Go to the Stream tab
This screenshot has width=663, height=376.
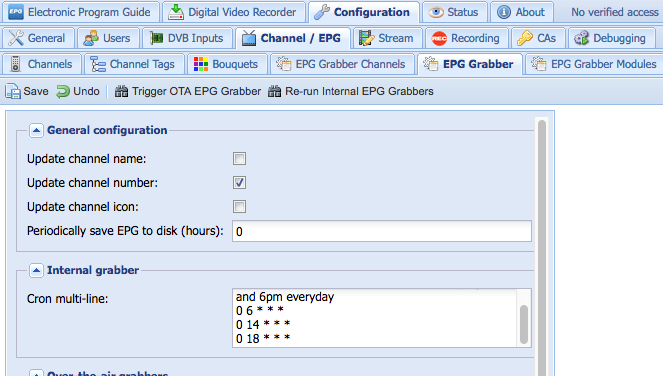point(387,38)
